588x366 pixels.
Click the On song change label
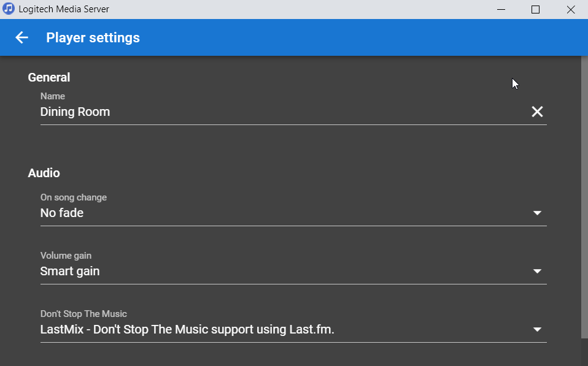pyautogui.click(x=74, y=197)
